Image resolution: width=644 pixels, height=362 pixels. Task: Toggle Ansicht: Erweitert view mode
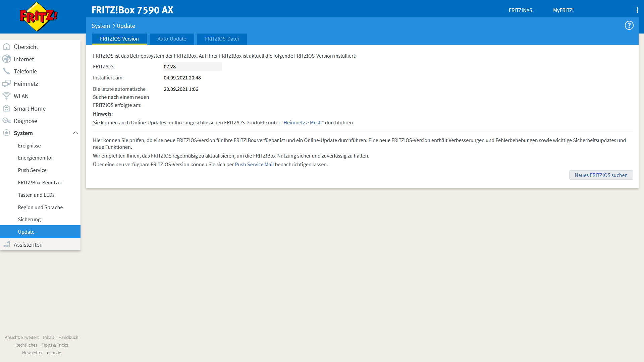coord(22,337)
